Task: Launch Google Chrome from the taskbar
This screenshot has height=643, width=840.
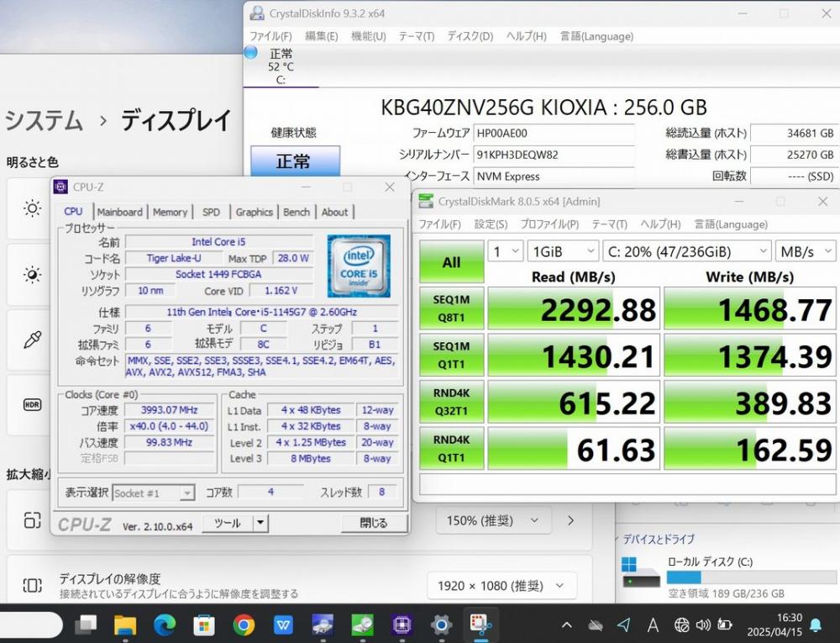Action: pyautogui.click(x=244, y=625)
